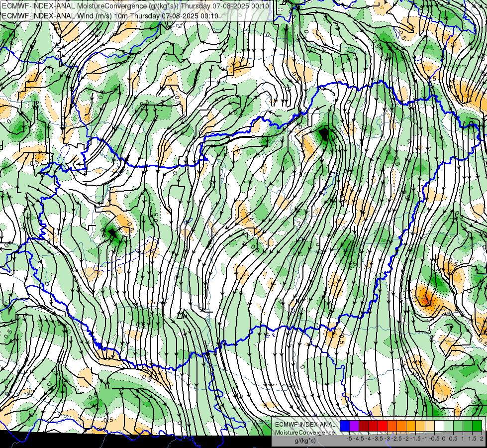Click the g/(kg*s) units label in legend
Viewport: 487px width, 448px height.
click(x=305, y=441)
